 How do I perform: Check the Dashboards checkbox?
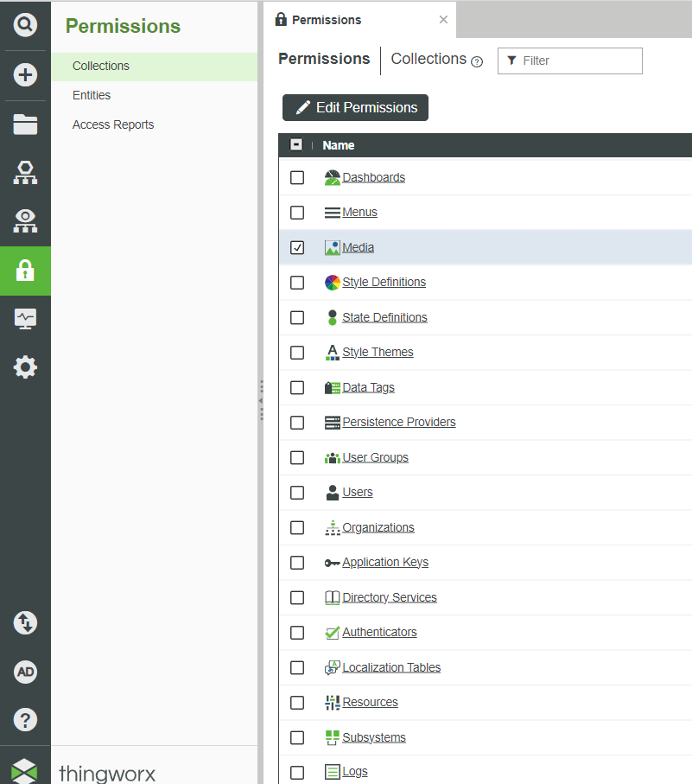297,177
